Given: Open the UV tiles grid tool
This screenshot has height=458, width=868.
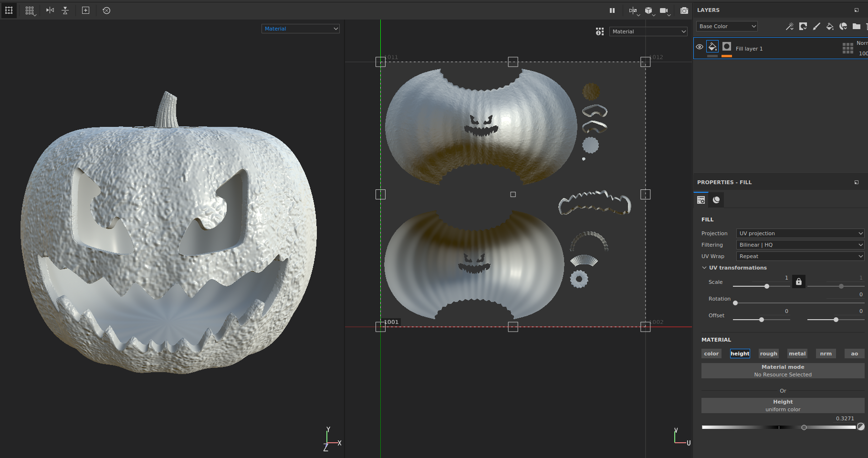Looking at the screenshot, I should click(30, 10).
